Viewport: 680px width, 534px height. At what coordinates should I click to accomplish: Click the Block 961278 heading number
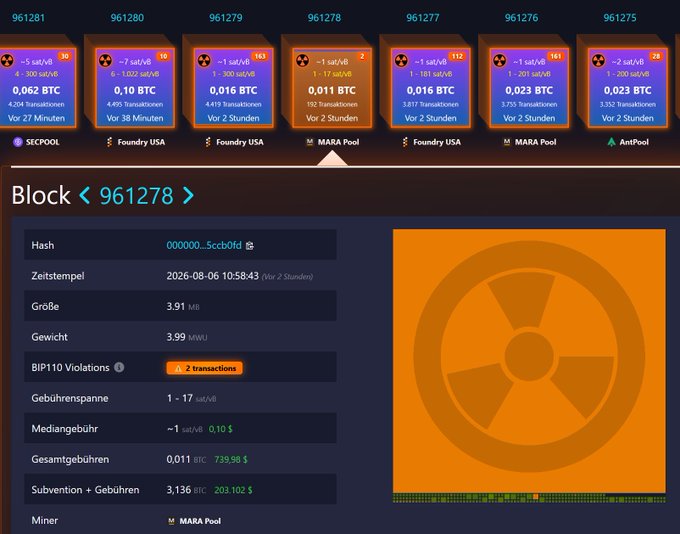[137, 196]
